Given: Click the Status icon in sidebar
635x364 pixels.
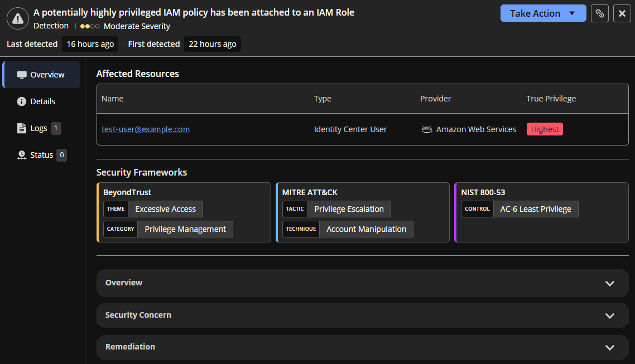Looking at the screenshot, I should (x=21, y=155).
